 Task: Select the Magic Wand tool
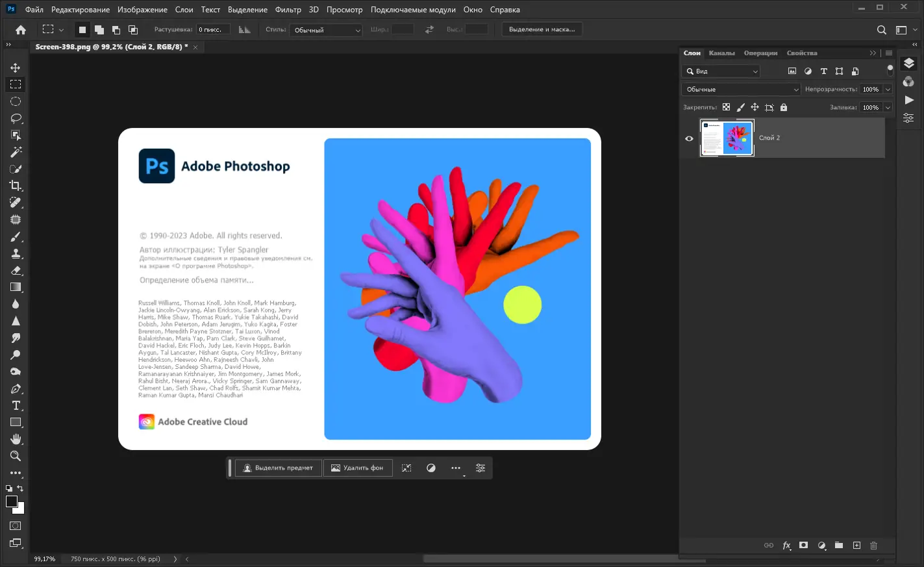(16, 152)
